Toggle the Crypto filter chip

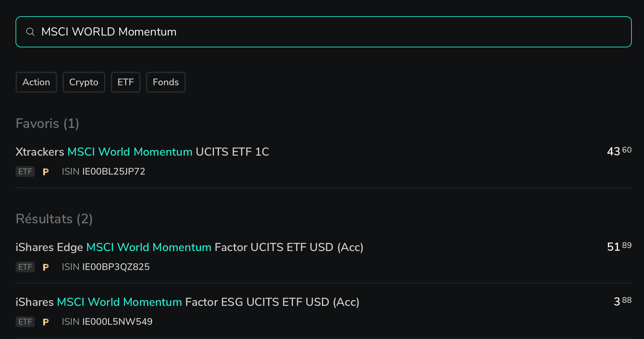[x=84, y=82]
